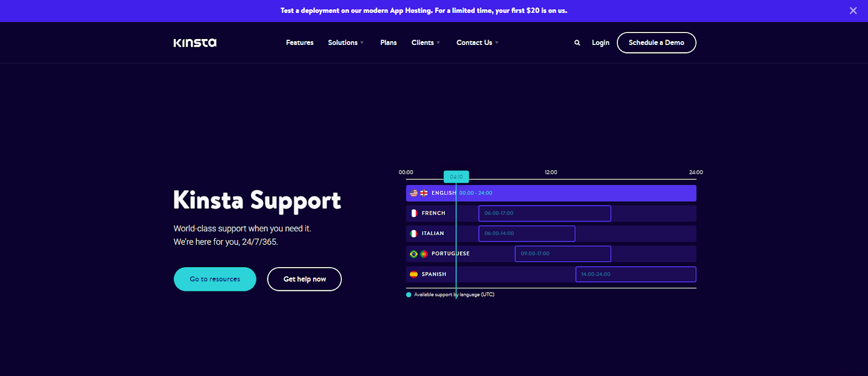The height and width of the screenshot is (376, 868).
Task: Open the Plans menu item
Action: point(388,43)
